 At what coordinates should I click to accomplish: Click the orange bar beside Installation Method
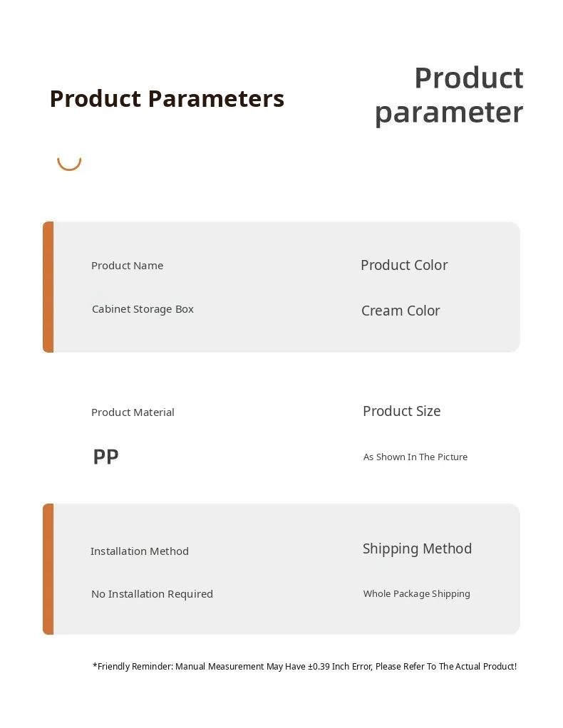point(48,568)
